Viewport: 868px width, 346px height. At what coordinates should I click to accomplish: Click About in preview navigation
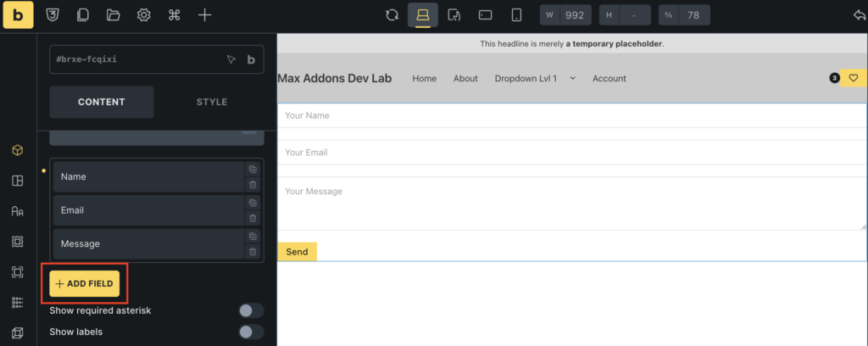click(x=465, y=79)
